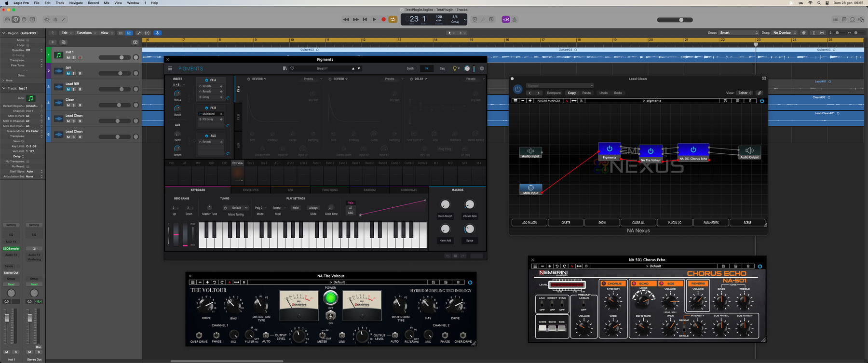Expand the LCD display options chevron

465,20
